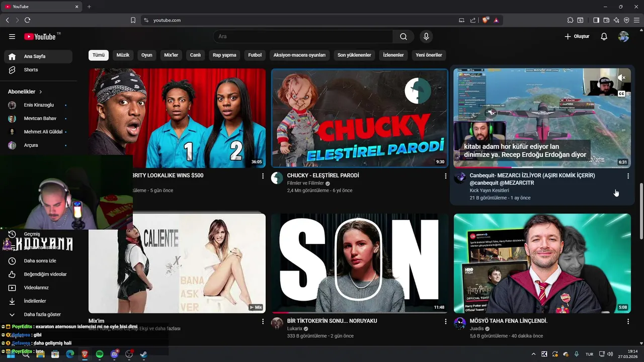This screenshot has width=644, height=362.
Task: Open Arçura subscription channel
Action: pyautogui.click(x=38, y=145)
